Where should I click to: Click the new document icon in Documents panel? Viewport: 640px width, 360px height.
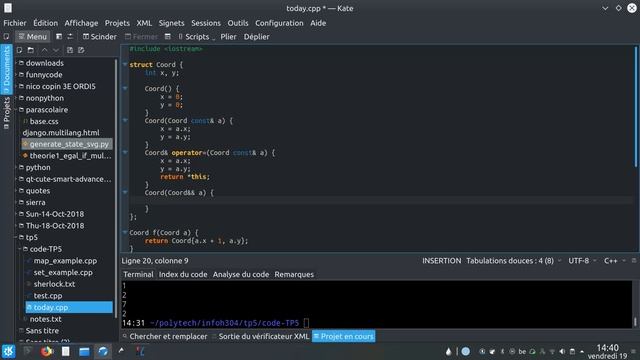point(19,50)
